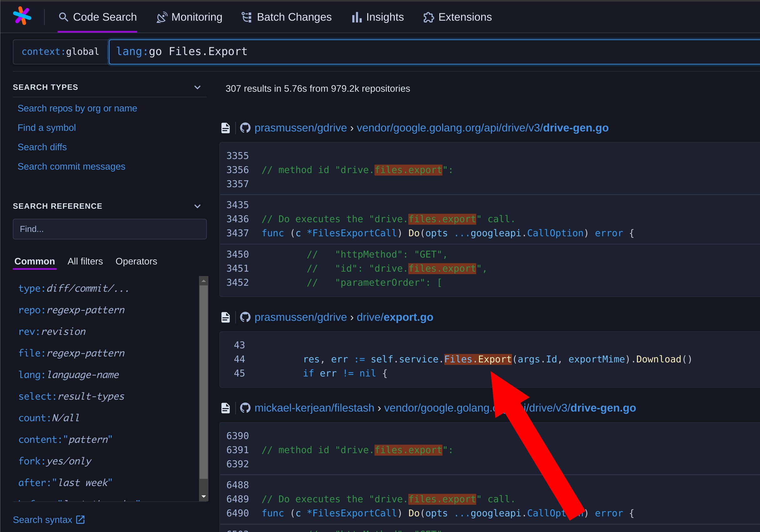Screen dimensions: 760x532
Task: Click the Monitoring satellite icon
Action: [162, 17]
